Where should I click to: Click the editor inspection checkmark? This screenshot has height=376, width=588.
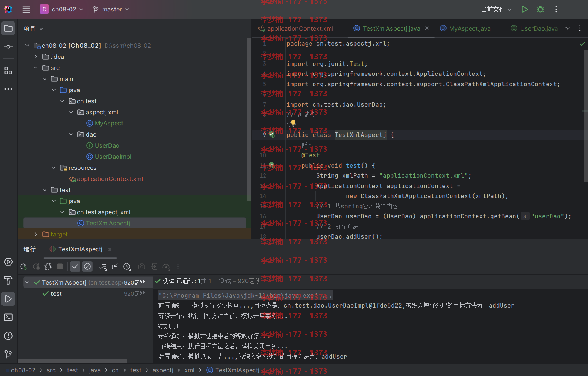pyautogui.click(x=582, y=44)
